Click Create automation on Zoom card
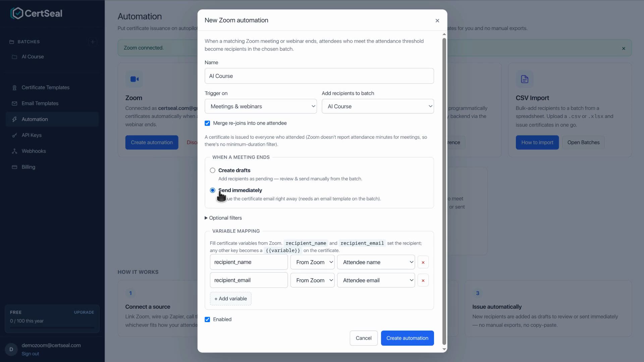Image resolution: width=644 pixels, height=362 pixels. pyautogui.click(x=152, y=142)
